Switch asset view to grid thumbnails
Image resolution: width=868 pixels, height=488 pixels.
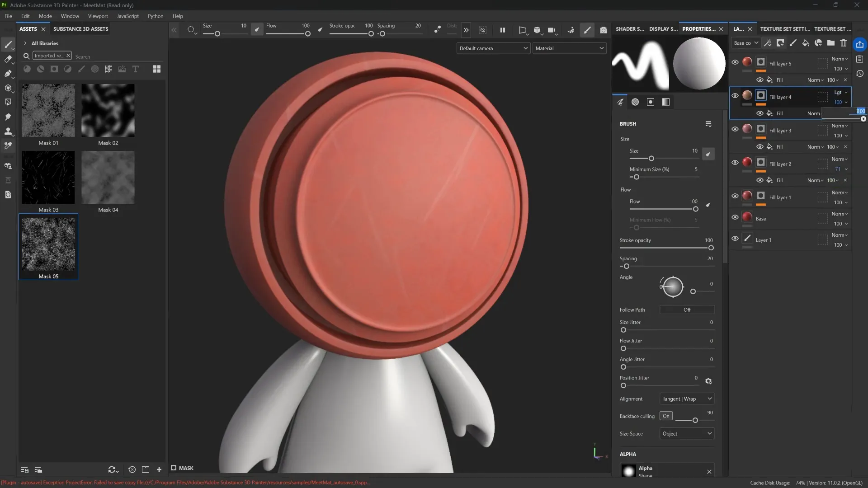pyautogui.click(x=157, y=69)
